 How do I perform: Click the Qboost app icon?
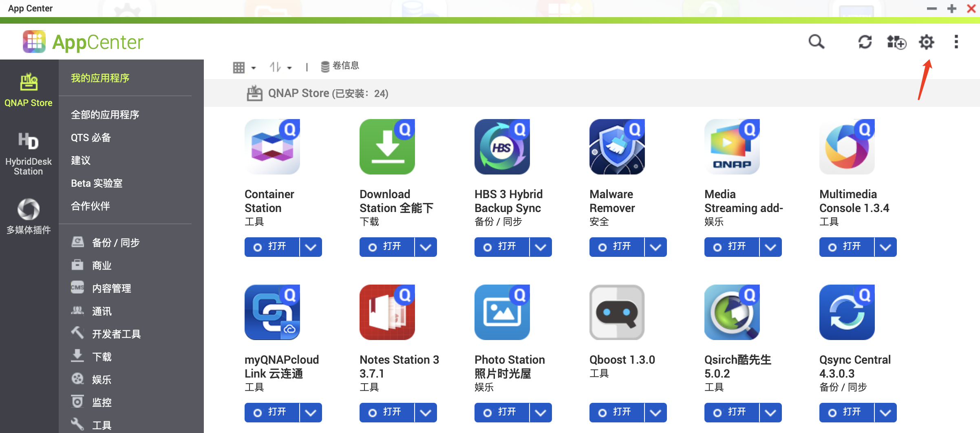pos(617,312)
